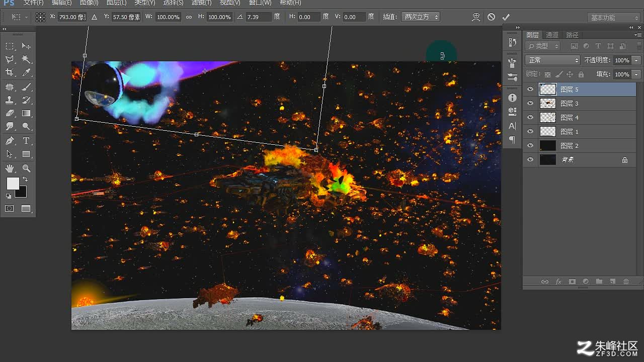Open the 编辑(E) menu
Viewport: 644px width, 362px height.
click(62, 3)
